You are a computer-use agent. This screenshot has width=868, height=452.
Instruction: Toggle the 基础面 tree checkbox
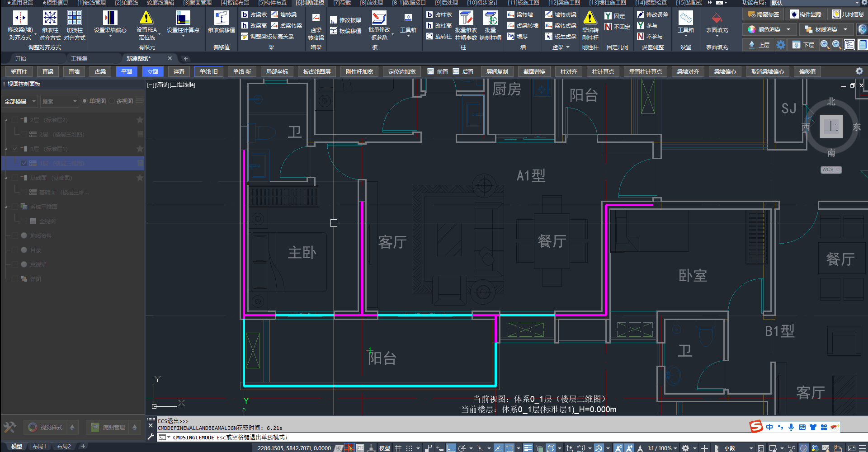point(15,178)
